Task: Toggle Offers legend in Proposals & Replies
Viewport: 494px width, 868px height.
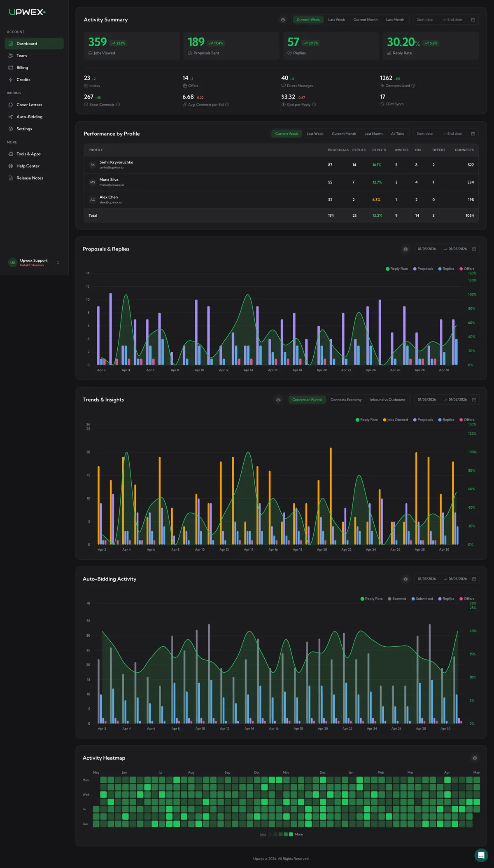Action: coord(467,269)
